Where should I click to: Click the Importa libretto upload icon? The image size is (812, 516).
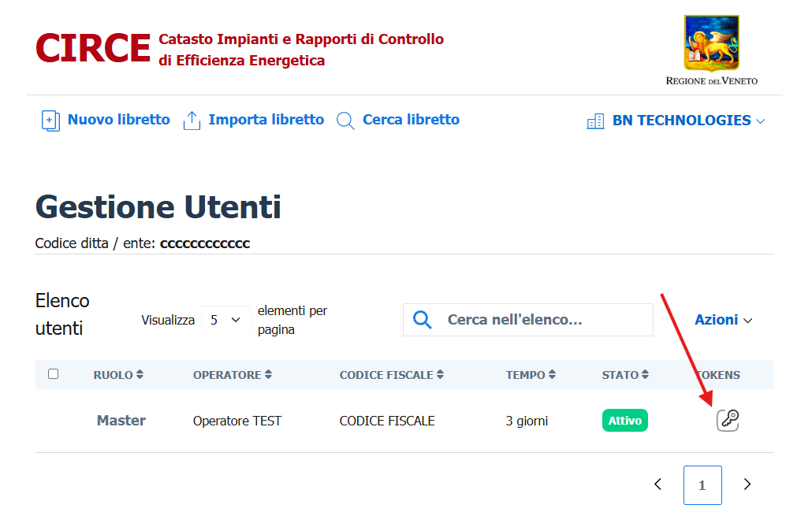click(x=192, y=121)
